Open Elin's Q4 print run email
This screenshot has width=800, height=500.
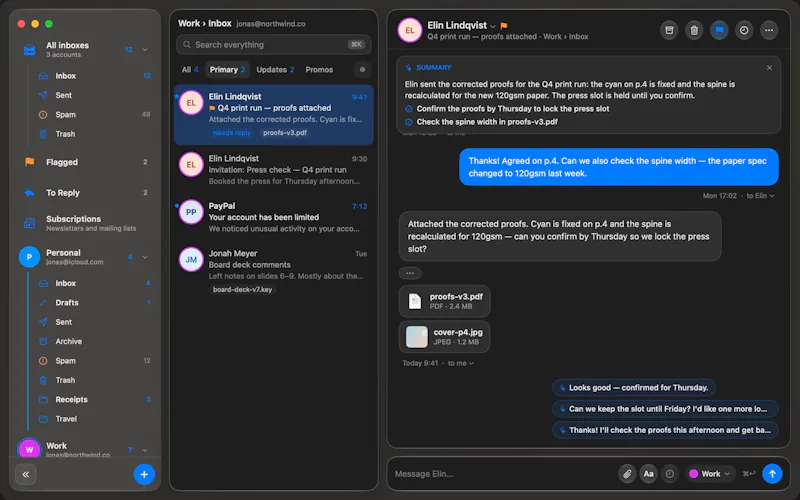tap(273, 115)
